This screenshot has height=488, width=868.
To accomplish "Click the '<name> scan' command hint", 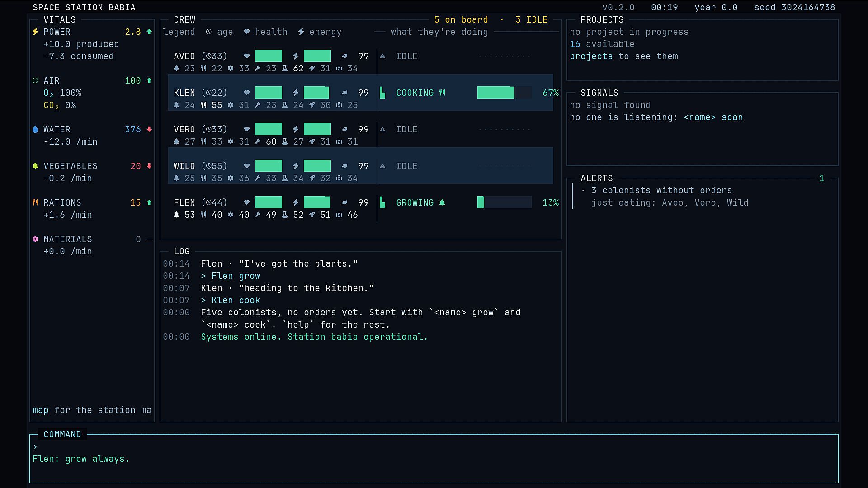I will tap(713, 117).
